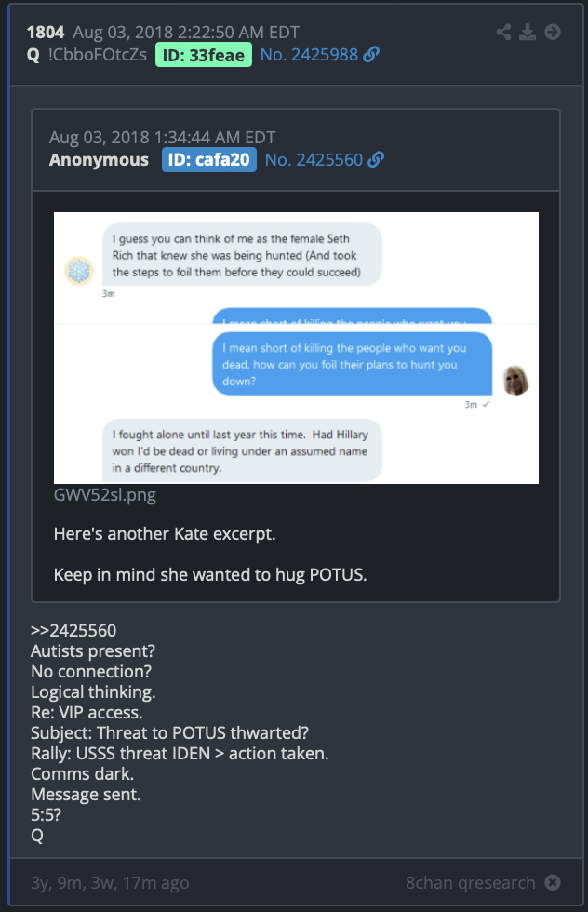Click post number 1804
This screenshot has width=588, height=912.
pyautogui.click(x=46, y=32)
